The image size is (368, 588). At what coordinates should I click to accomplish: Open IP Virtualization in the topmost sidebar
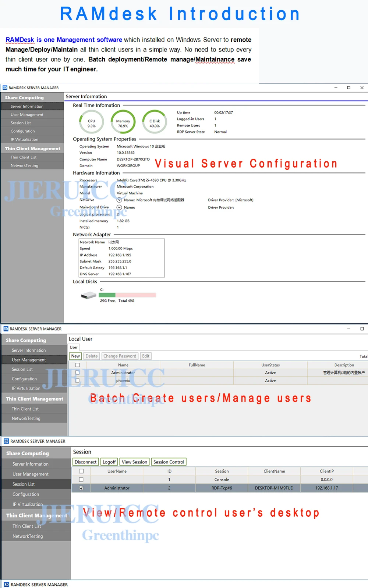(x=24, y=140)
